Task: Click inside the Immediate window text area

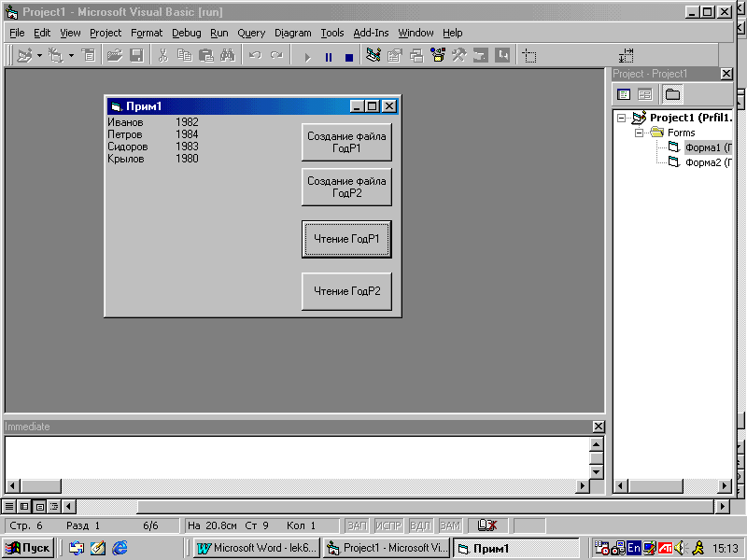Action: point(297,457)
